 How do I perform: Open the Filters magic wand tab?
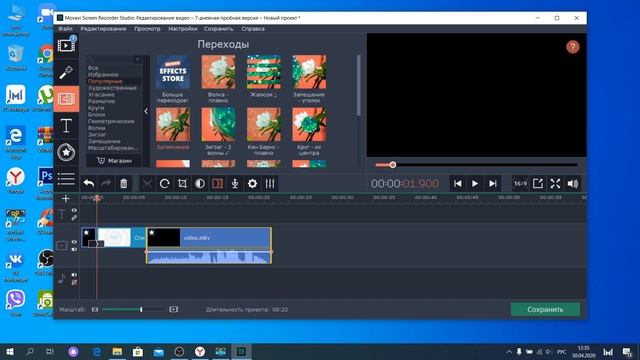tap(66, 72)
